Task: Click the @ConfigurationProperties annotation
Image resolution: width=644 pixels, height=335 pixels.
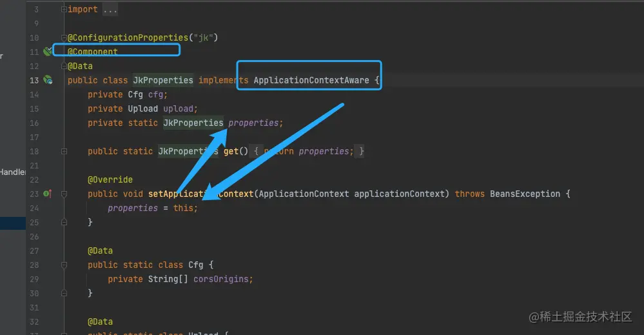Action: [x=128, y=37]
